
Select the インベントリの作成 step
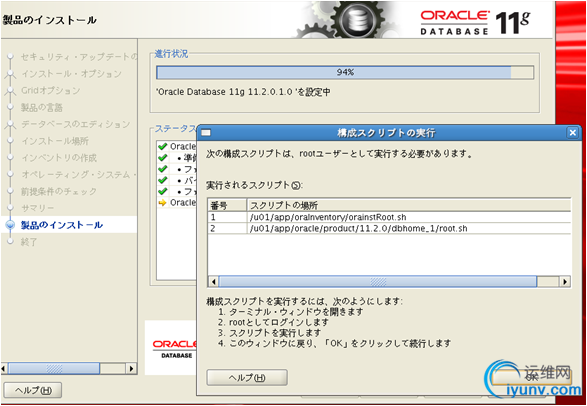[x=59, y=158]
